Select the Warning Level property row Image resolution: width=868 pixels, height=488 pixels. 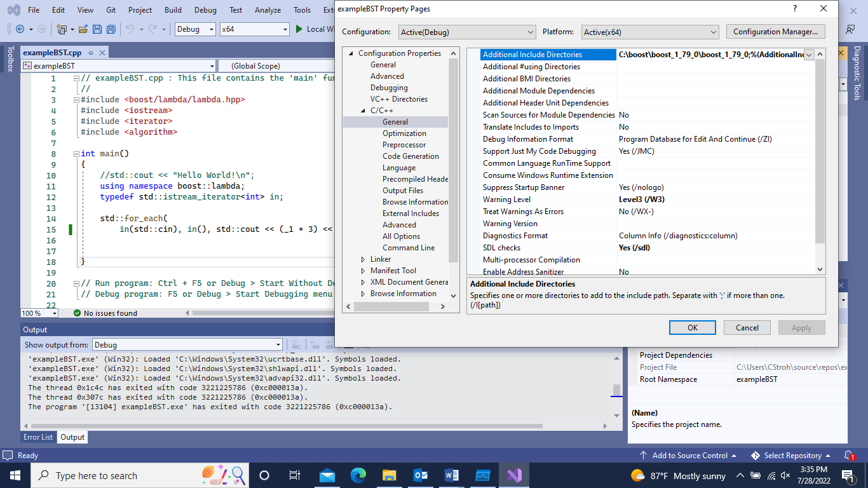[647, 200]
